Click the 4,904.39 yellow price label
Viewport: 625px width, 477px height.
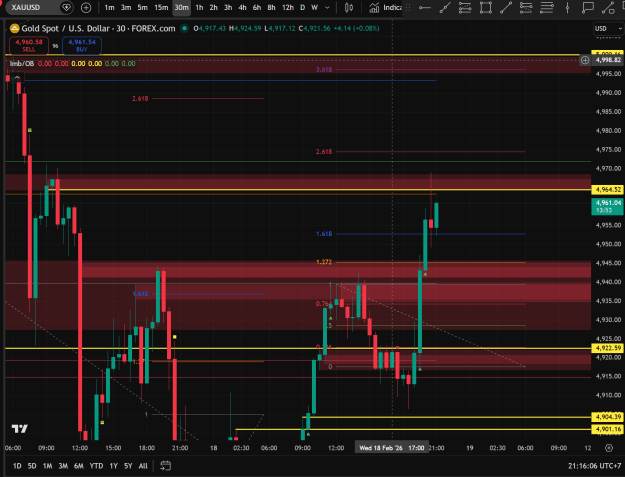coord(607,417)
